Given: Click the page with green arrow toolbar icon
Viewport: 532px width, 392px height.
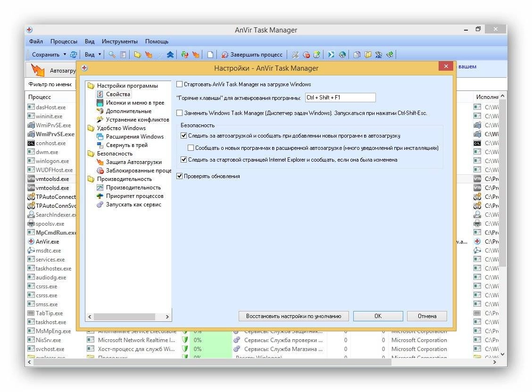Looking at the screenshot, I should pos(317,55).
